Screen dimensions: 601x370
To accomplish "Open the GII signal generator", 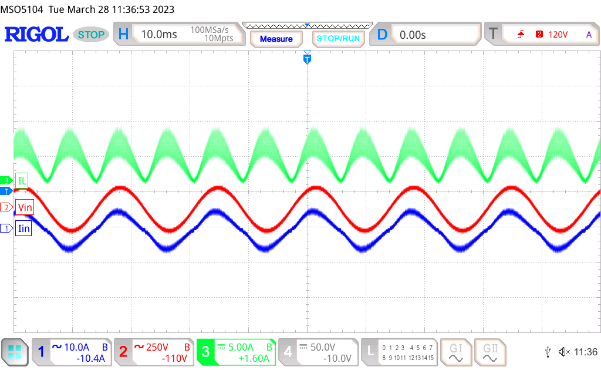I will (489, 352).
